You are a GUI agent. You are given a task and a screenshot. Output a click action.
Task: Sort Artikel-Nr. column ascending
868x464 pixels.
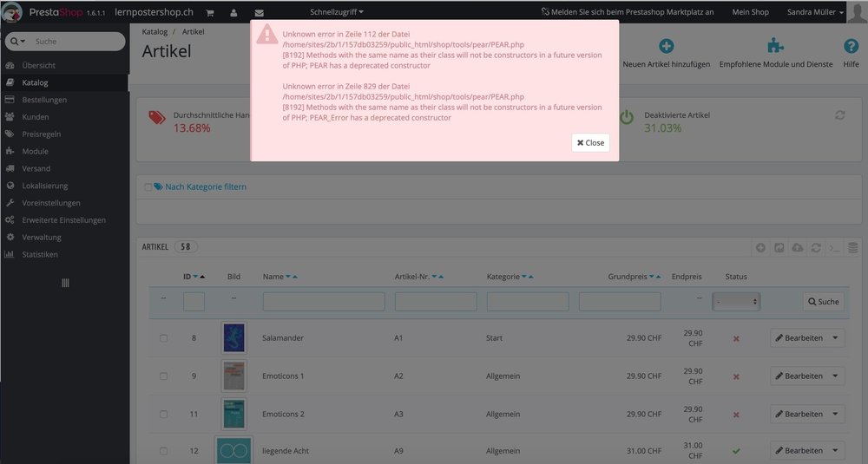coord(441,277)
